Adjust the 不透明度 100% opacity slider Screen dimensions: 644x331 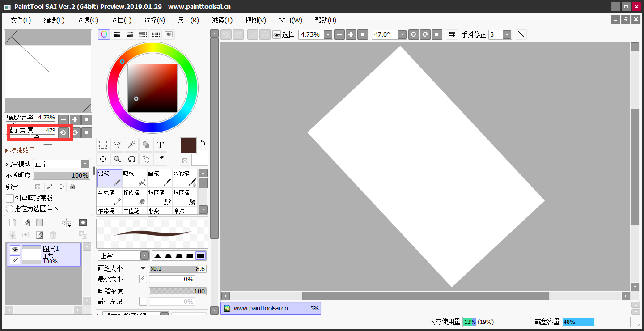coord(62,175)
